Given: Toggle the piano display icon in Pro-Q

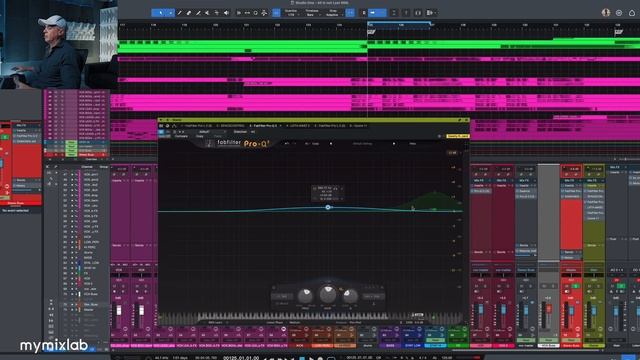Looking at the screenshot, I should pyautogui.click(x=160, y=318).
